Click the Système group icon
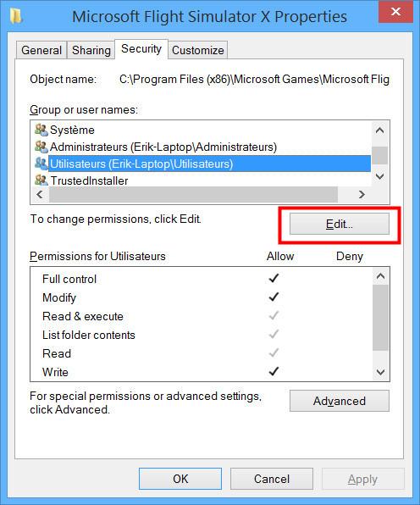This screenshot has height=505, width=420. coord(41,130)
